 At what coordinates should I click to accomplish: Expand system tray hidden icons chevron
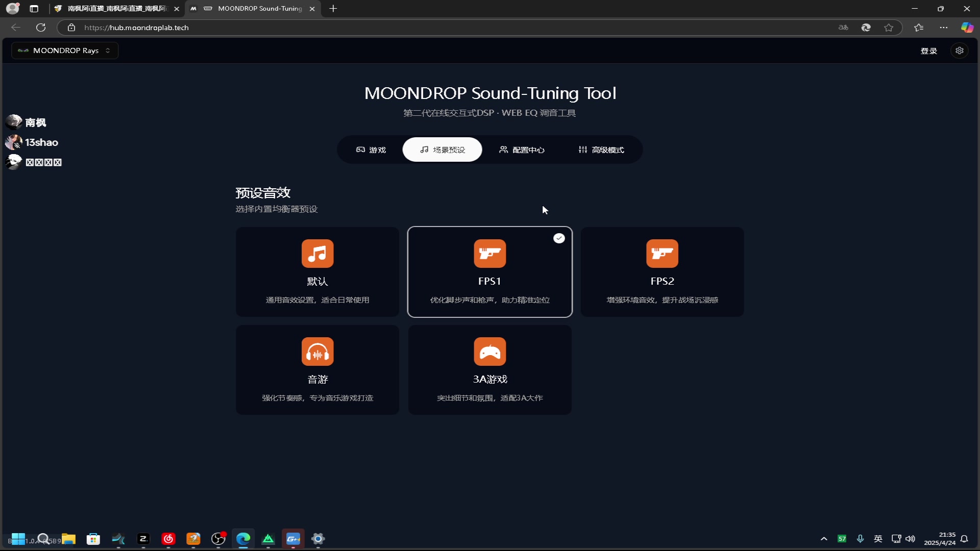click(823, 539)
